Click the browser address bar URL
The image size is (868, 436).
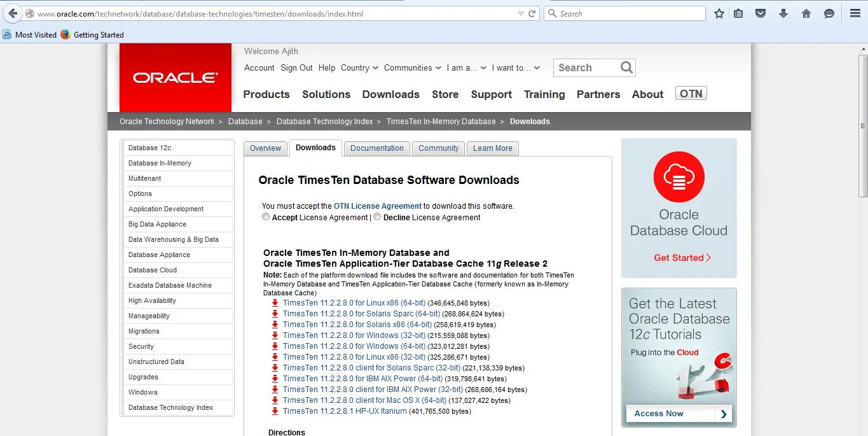click(200, 13)
